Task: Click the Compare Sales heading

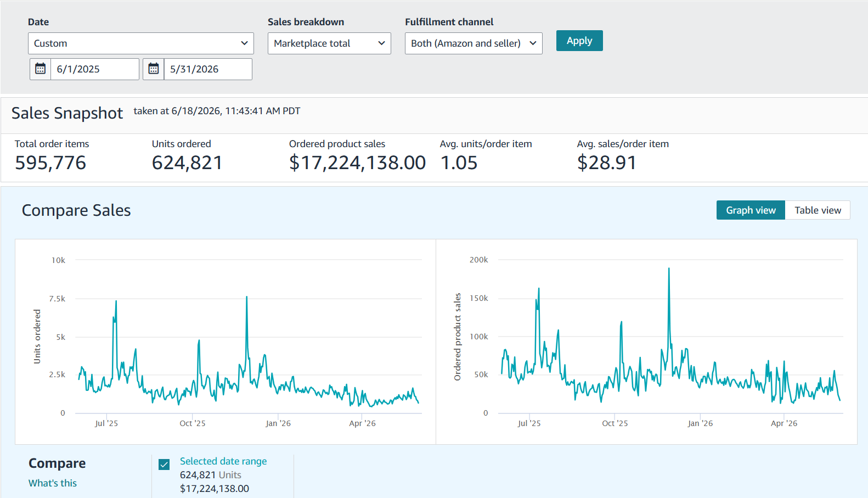Action: pos(76,210)
